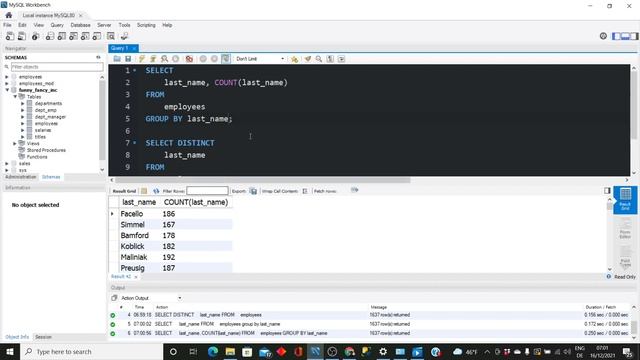Viewport: 640px width, 360px height.
Task: Toggle display of invisible characters
Action: click(330, 59)
